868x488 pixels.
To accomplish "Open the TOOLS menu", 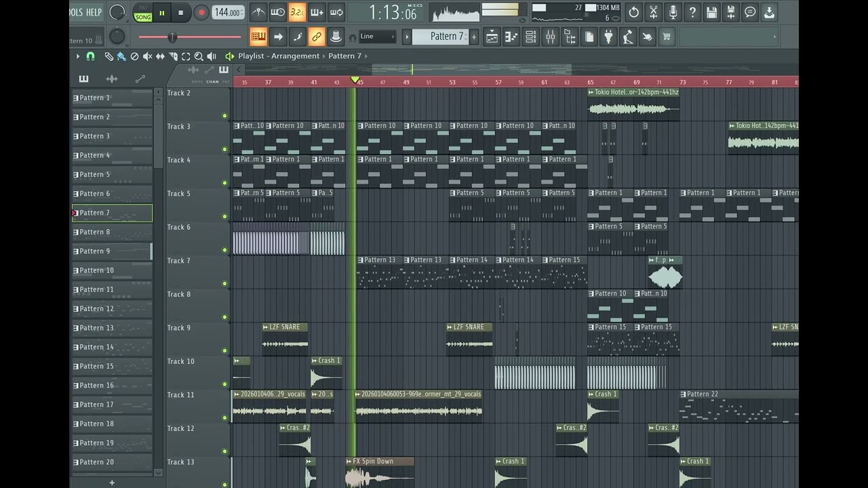I will pos(76,12).
